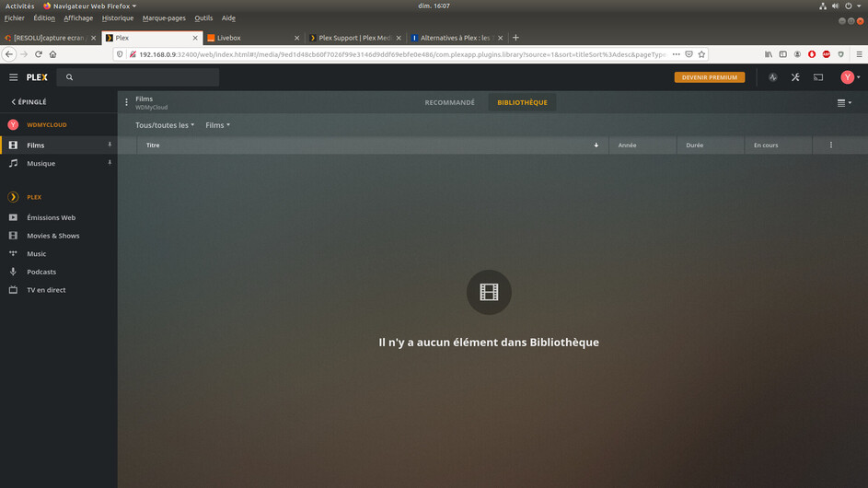Open the Films type dropdown
Viewport: 868px width, 488px height.
(217, 125)
